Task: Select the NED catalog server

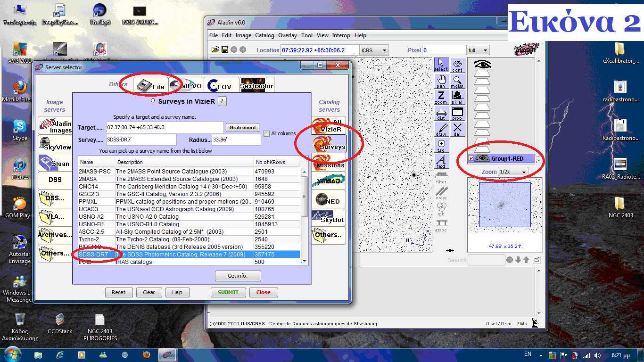Action: (x=329, y=199)
